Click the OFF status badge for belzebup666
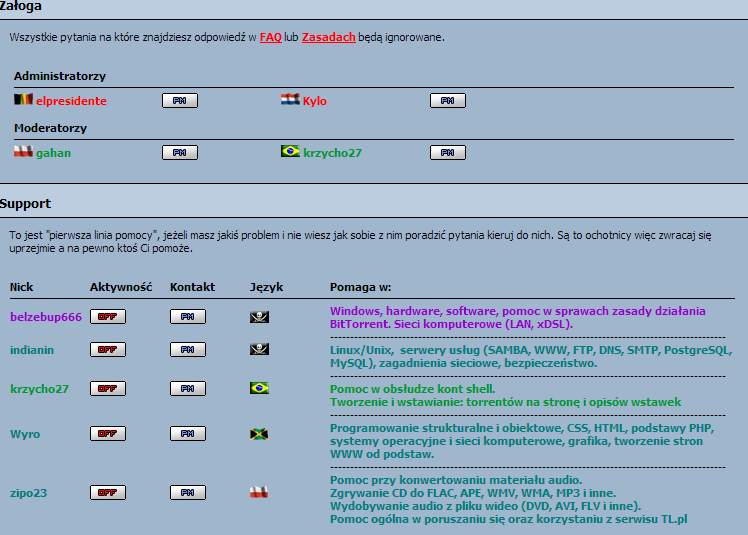 [108, 316]
